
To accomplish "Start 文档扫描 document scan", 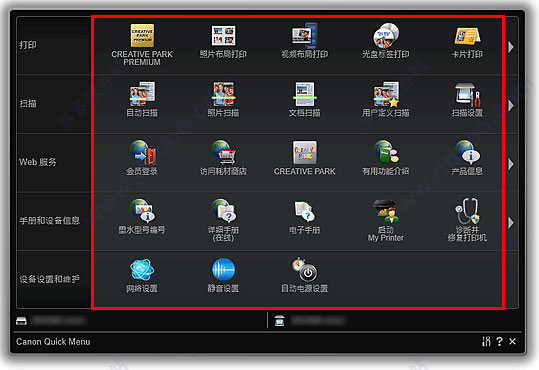I will coord(305,94).
